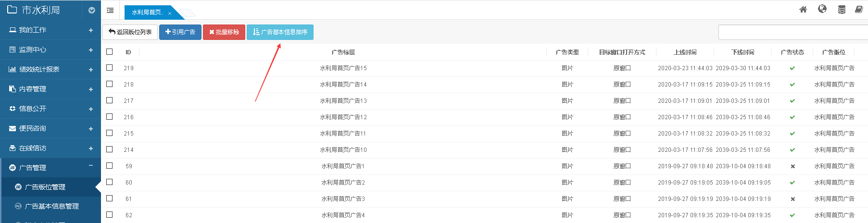Check the checkbox for row ID 218
The image size is (868, 223).
(x=110, y=84)
